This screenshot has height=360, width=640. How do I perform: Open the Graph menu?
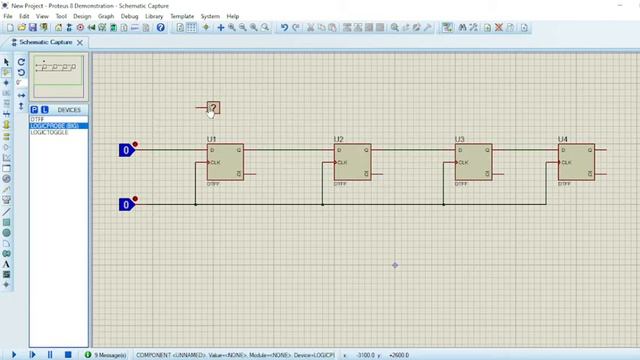(x=106, y=16)
